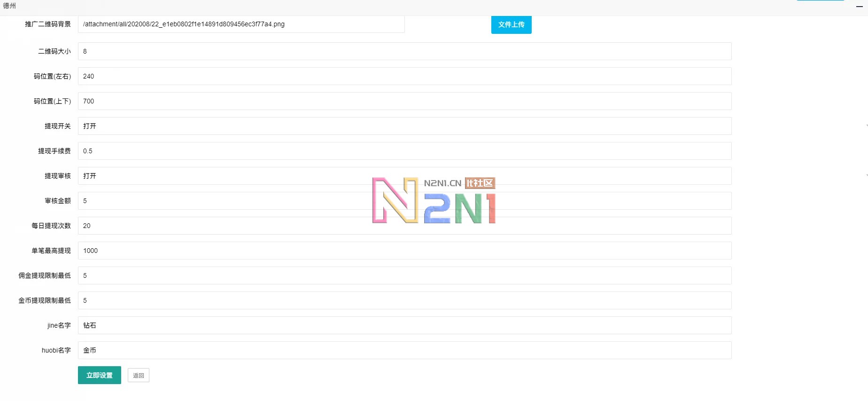Select the 德州 tab title
The height and width of the screenshot is (401, 868).
[9, 6]
